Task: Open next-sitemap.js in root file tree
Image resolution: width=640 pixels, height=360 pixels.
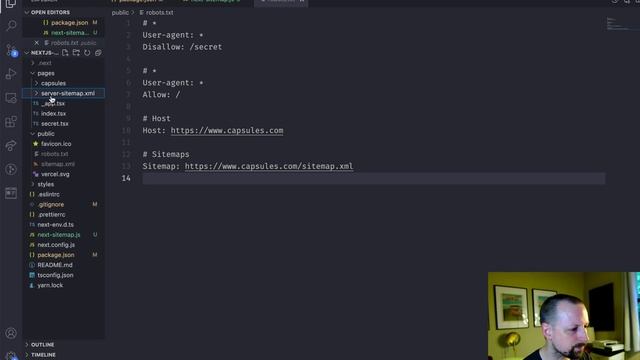Action: (59, 235)
